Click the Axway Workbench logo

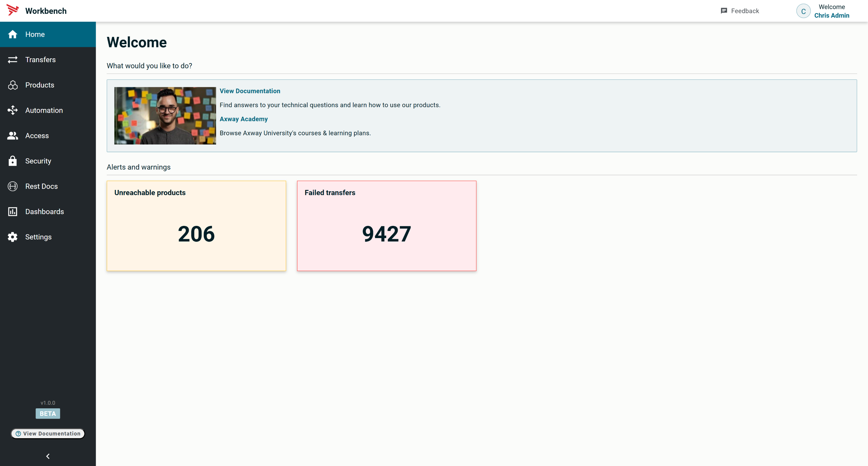click(x=13, y=10)
